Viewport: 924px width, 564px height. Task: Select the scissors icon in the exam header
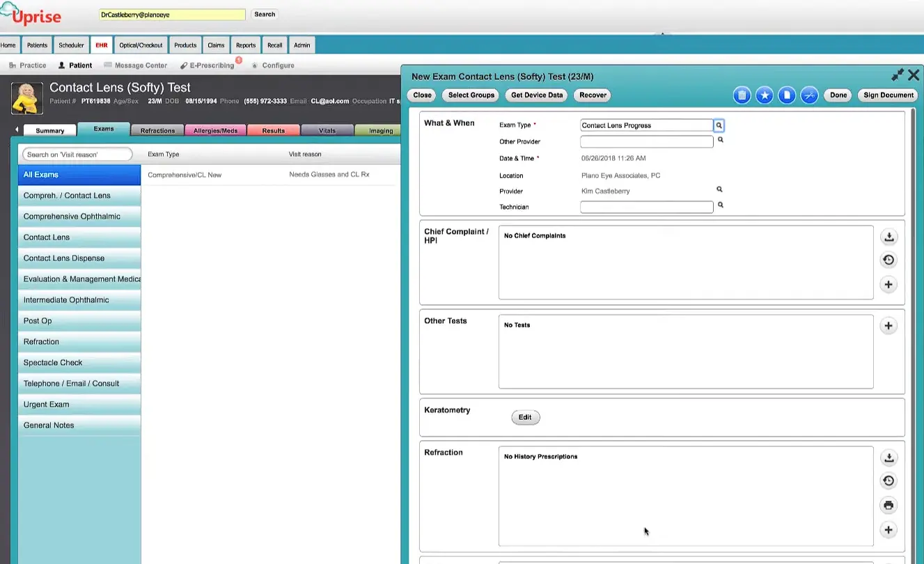[809, 95]
